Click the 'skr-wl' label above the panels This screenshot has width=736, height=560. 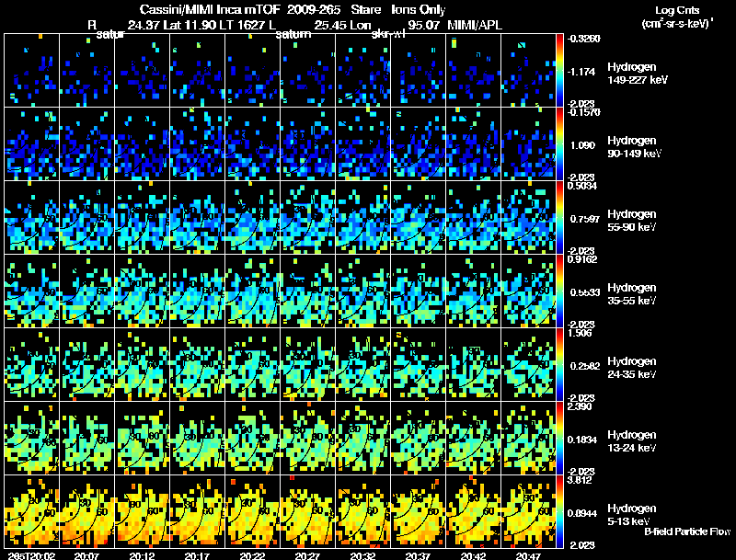tap(388, 34)
